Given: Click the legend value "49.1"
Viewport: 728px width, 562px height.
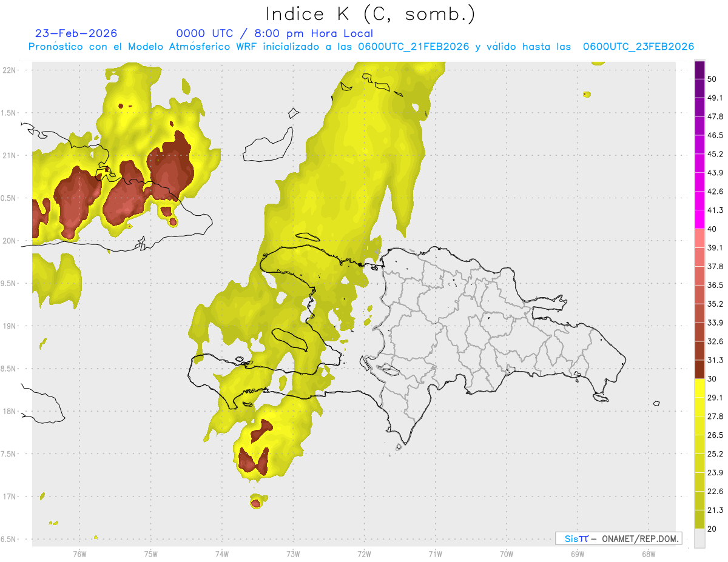Looking at the screenshot, I should tap(715, 98).
